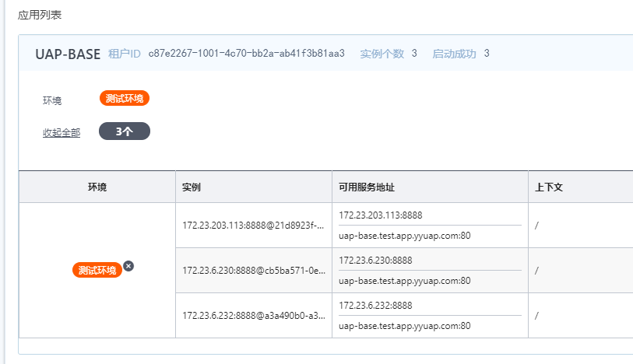Click the 环境 filter label
633x364 pixels.
click(x=52, y=100)
